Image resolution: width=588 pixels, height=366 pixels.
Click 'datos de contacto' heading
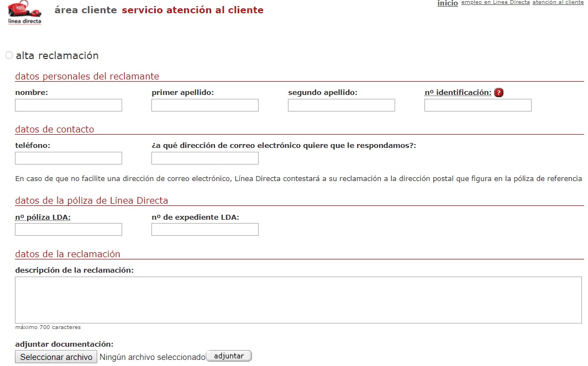[55, 129]
